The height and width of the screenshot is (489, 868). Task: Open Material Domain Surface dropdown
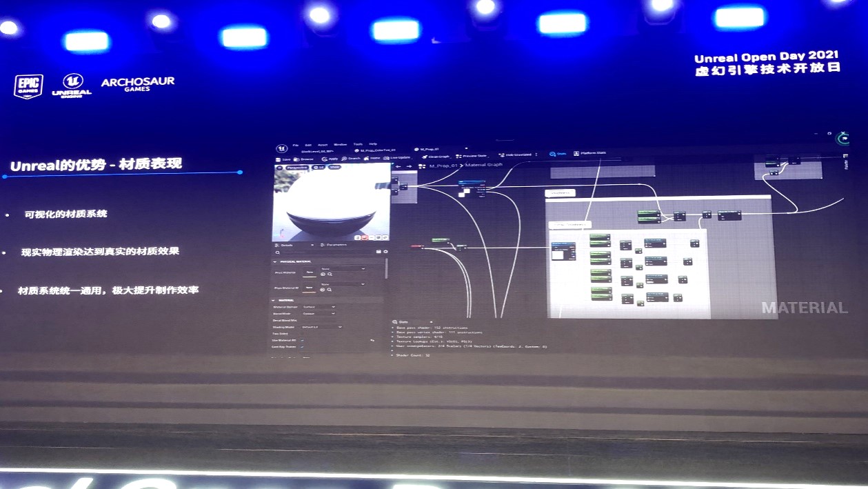pyautogui.click(x=319, y=307)
